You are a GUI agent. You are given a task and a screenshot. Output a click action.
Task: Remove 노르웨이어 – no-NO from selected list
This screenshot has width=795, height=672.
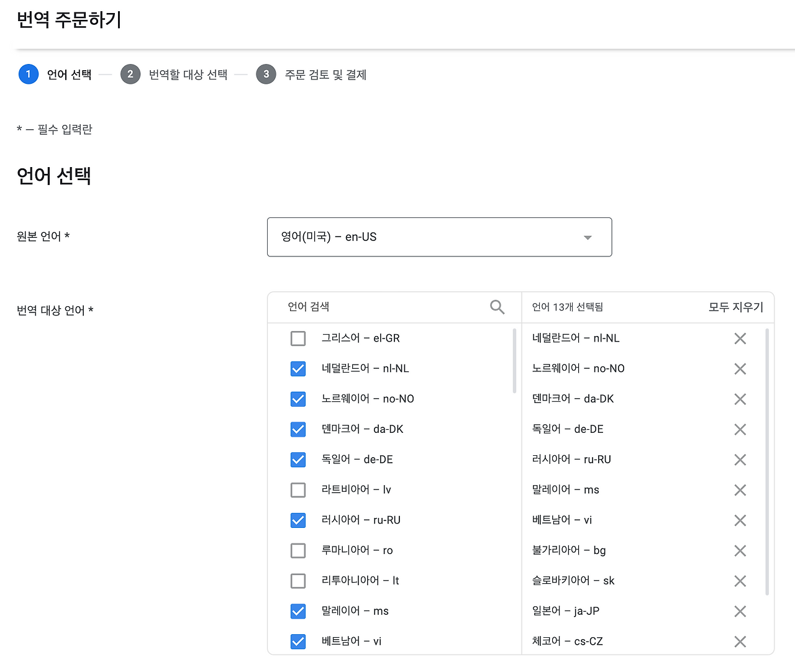[x=740, y=369]
